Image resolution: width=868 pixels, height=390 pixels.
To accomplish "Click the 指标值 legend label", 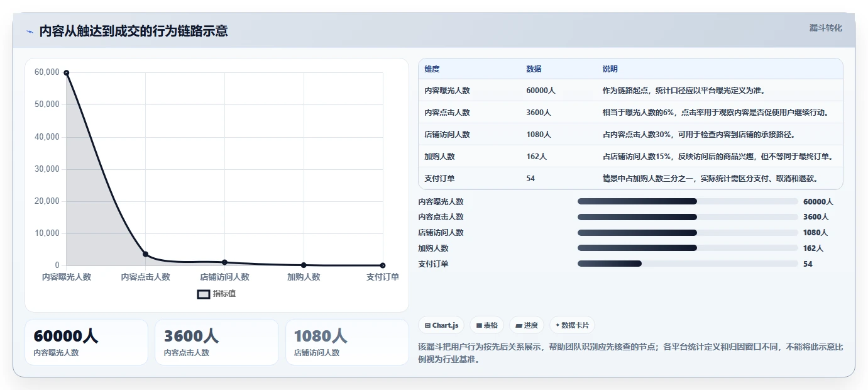I will click(224, 294).
